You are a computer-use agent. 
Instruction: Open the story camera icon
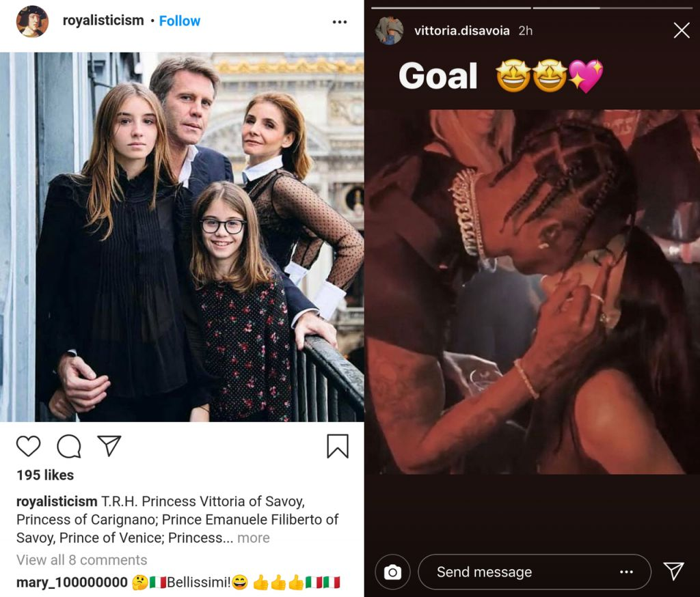[393, 572]
